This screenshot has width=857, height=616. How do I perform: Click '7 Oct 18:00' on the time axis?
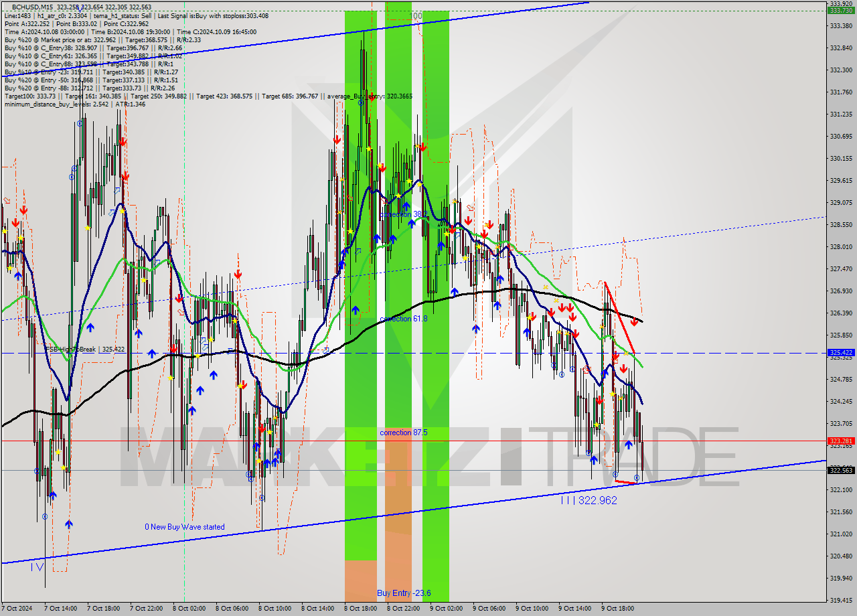click(x=104, y=609)
